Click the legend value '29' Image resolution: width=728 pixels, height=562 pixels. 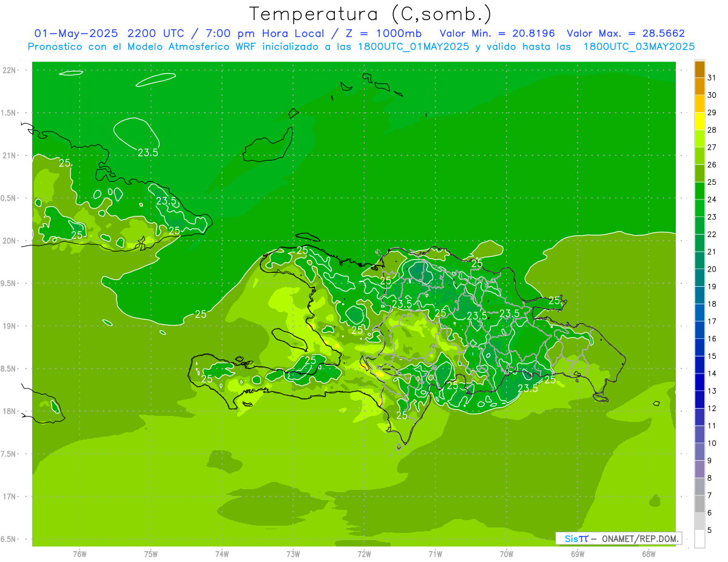click(x=712, y=112)
